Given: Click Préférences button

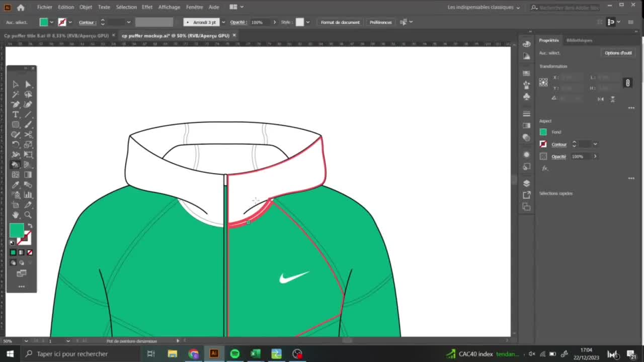Looking at the screenshot, I should tap(380, 22).
